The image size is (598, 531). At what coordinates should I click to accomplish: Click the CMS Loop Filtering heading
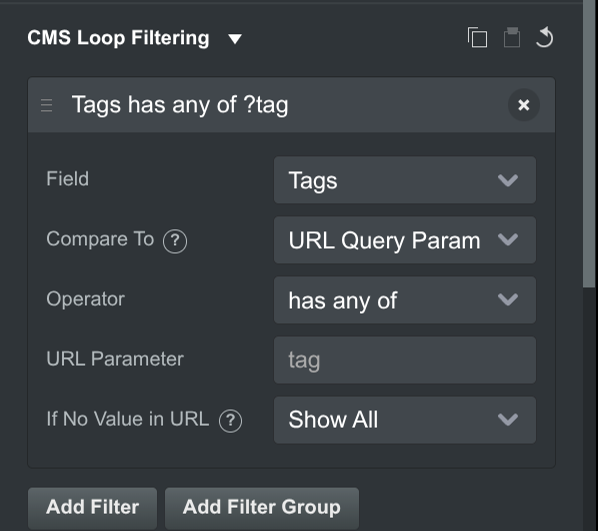[118, 38]
